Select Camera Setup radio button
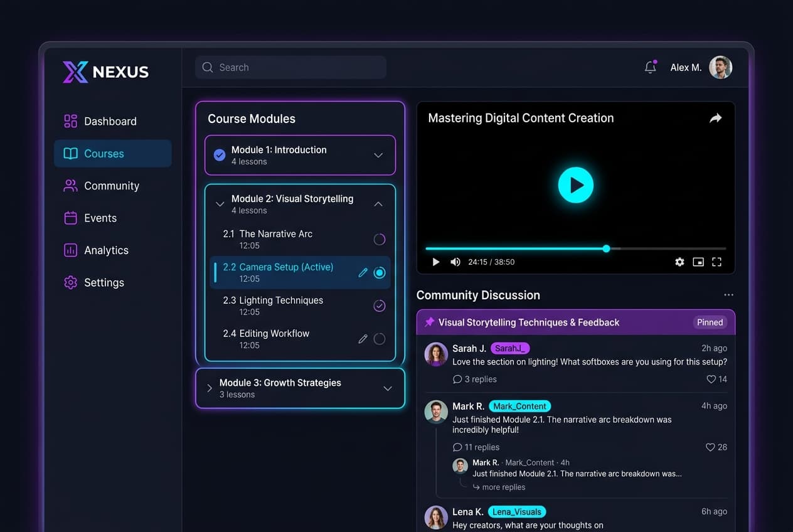Screen dimensions: 793x532 380,273
